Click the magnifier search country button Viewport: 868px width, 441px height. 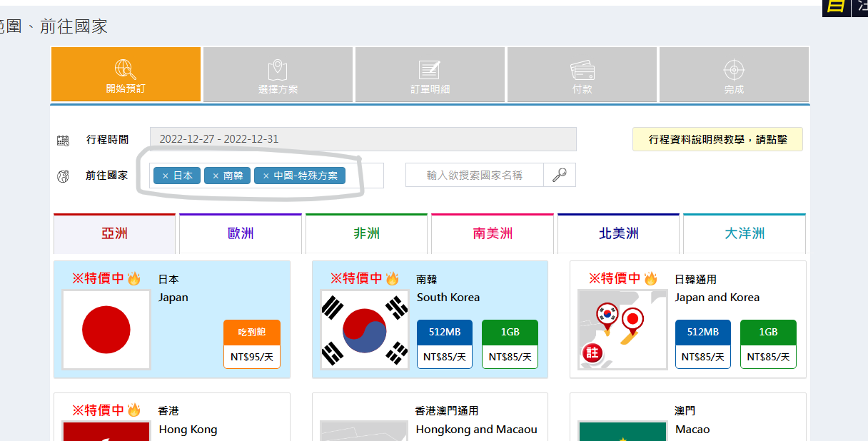point(560,175)
